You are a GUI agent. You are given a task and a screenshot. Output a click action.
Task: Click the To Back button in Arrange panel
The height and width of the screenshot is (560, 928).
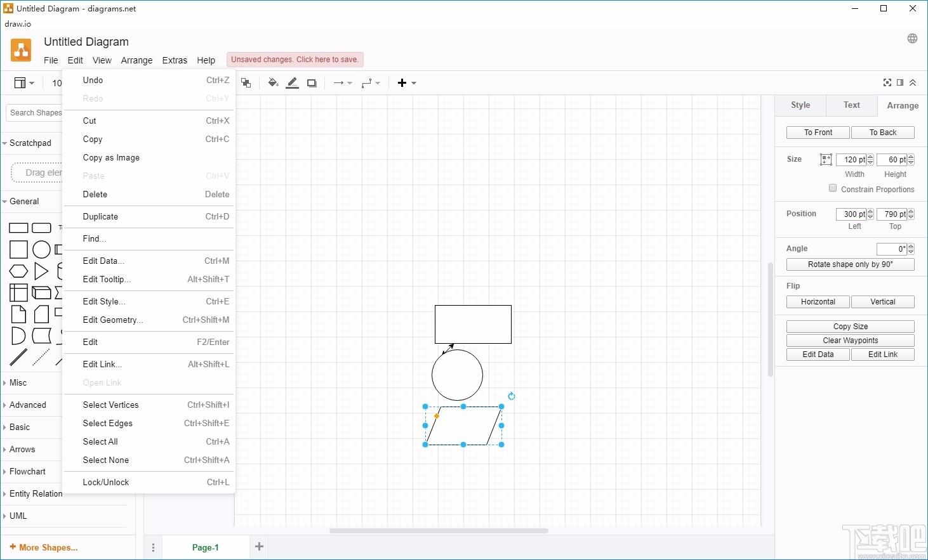(883, 133)
